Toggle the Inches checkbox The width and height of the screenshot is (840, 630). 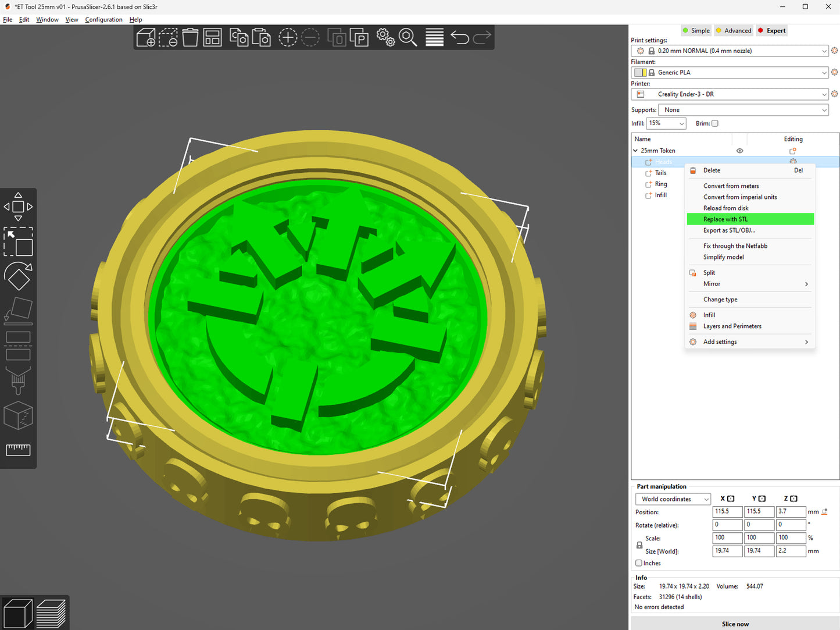[x=639, y=563]
